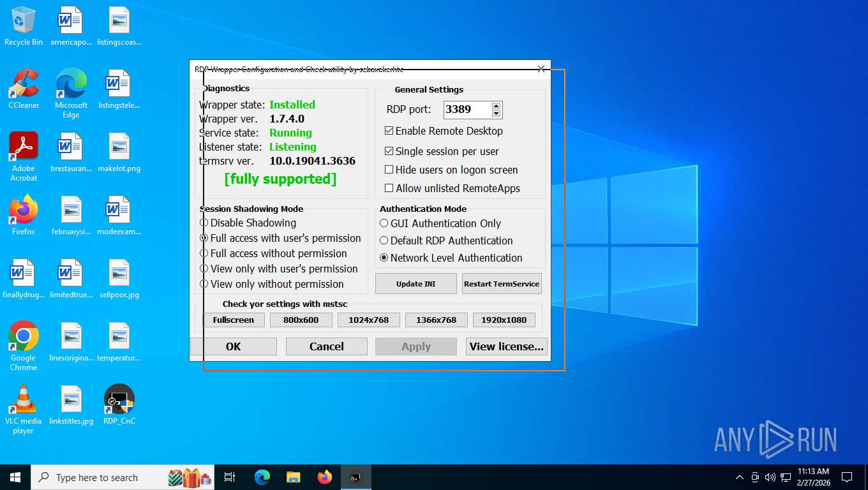Select the RDP_CnC desktop shortcut
Viewport: 868px width, 490px height.
click(119, 405)
